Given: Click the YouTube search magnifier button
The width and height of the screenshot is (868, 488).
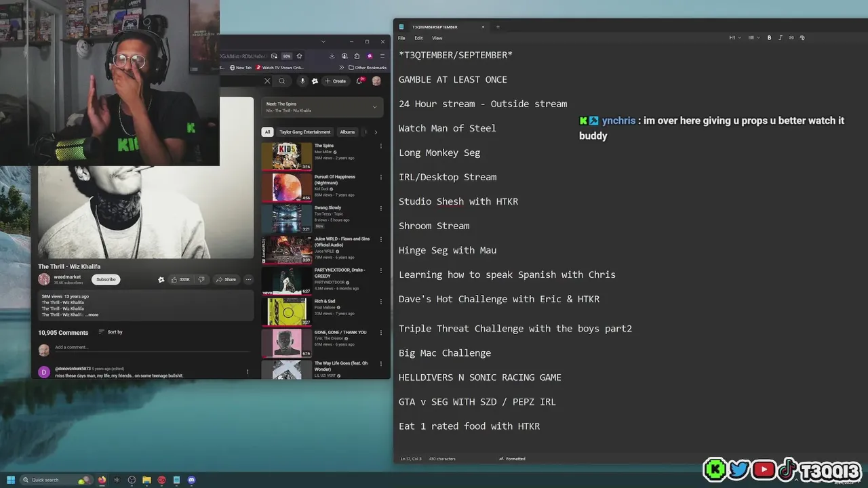Looking at the screenshot, I should (282, 81).
